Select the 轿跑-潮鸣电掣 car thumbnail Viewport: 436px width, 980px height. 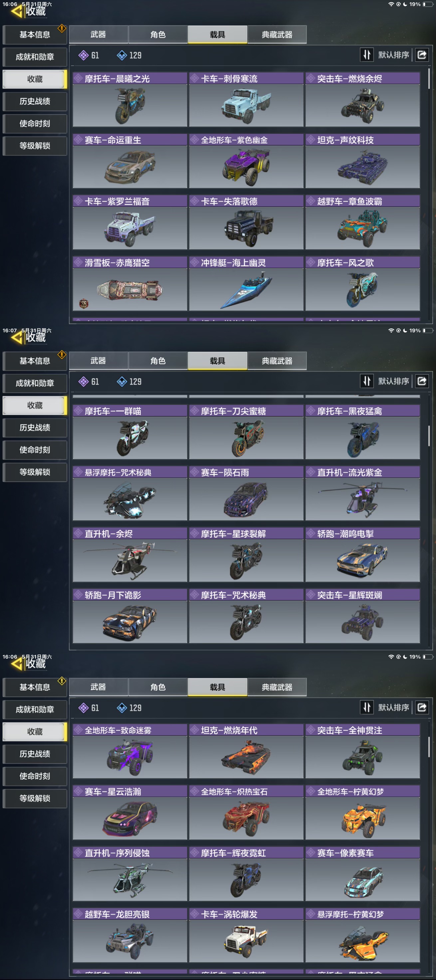click(x=362, y=560)
